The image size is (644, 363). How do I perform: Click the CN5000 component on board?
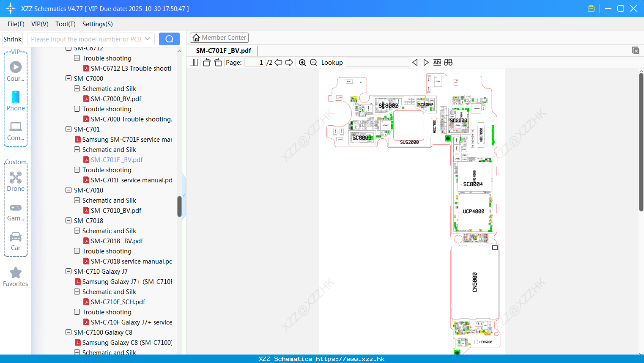474,282
